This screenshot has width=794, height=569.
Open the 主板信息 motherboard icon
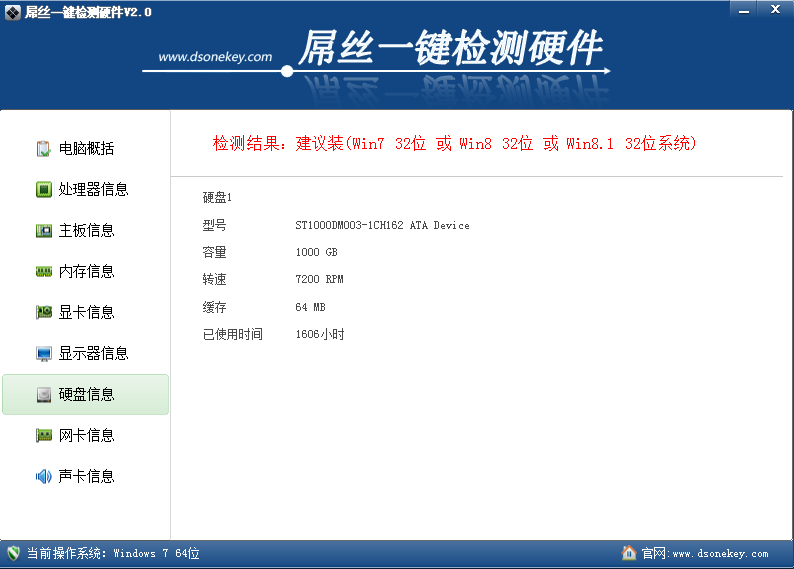pos(44,231)
